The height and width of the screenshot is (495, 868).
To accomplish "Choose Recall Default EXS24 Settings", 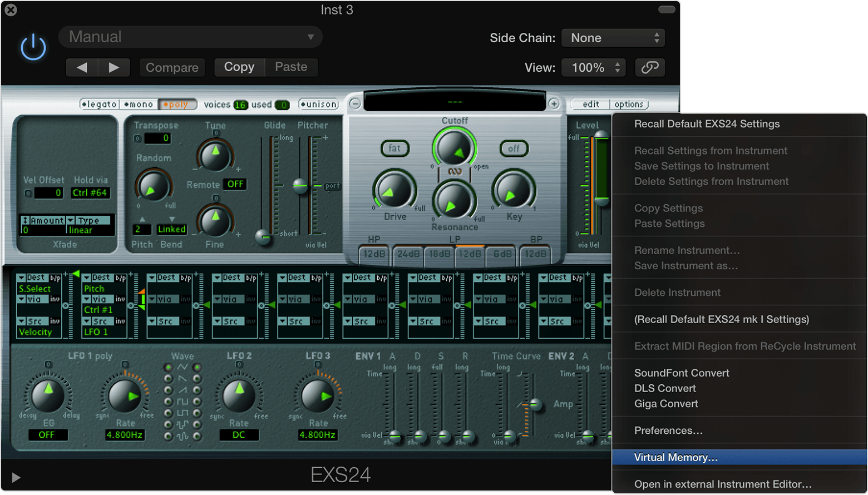I will (739, 124).
